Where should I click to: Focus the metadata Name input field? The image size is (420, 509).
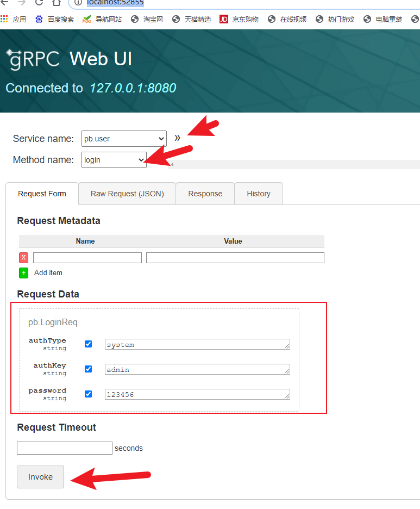[x=87, y=258]
